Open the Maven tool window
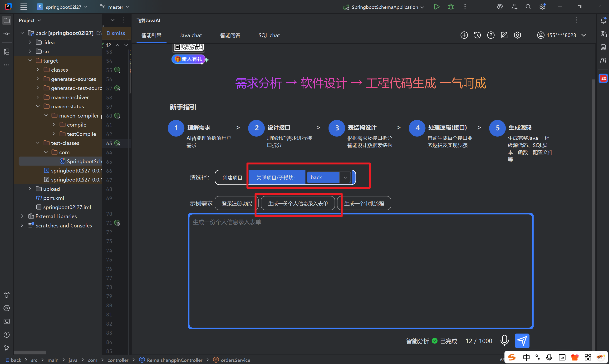This screenshot has height=364, width=609. [604, 60]
